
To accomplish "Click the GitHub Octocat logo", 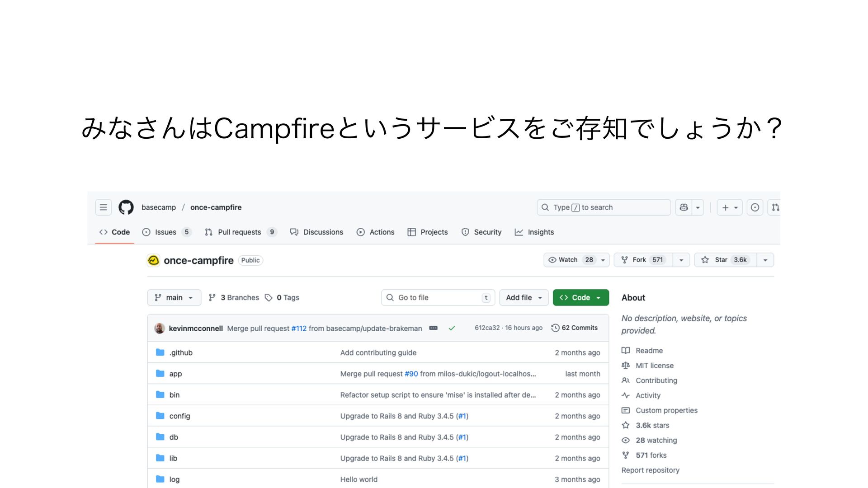I will 126,207.
